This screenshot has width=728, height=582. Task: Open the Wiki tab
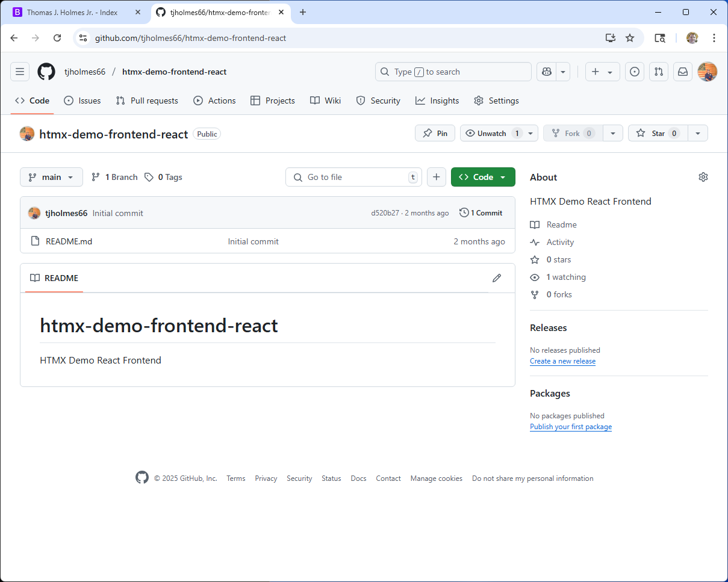tap(325, 101)
